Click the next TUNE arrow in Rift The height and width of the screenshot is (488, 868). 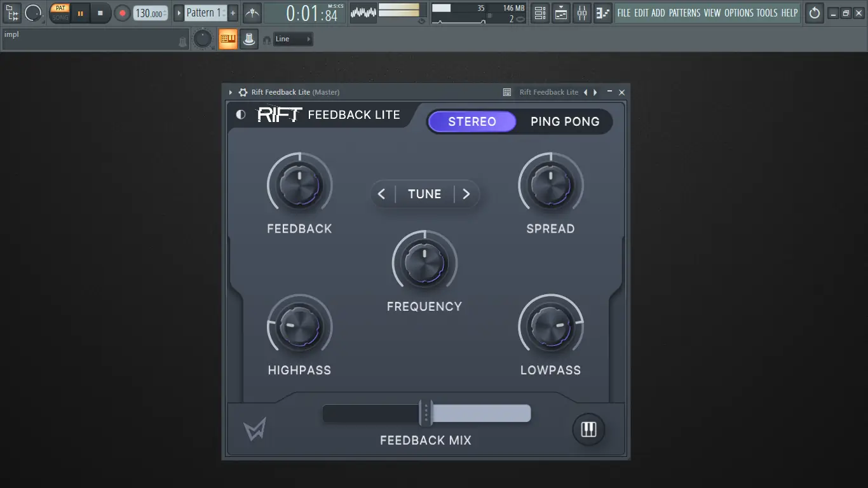pyautogui.click(x=467, y=194)
